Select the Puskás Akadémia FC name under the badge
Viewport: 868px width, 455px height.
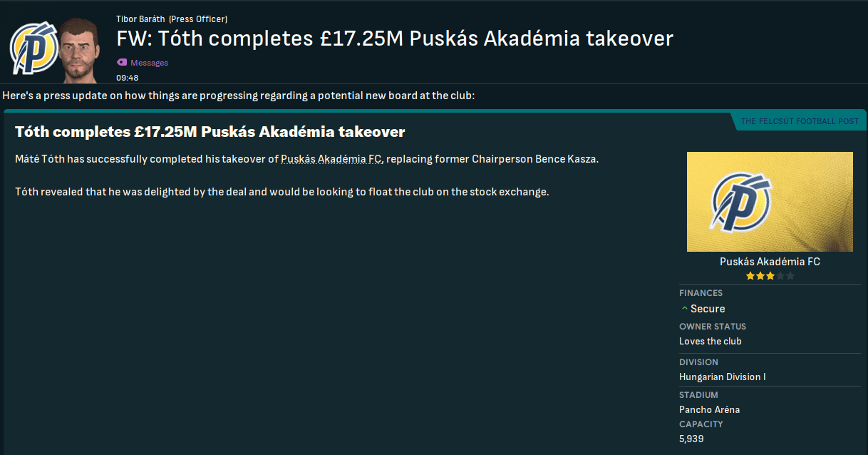770,262
